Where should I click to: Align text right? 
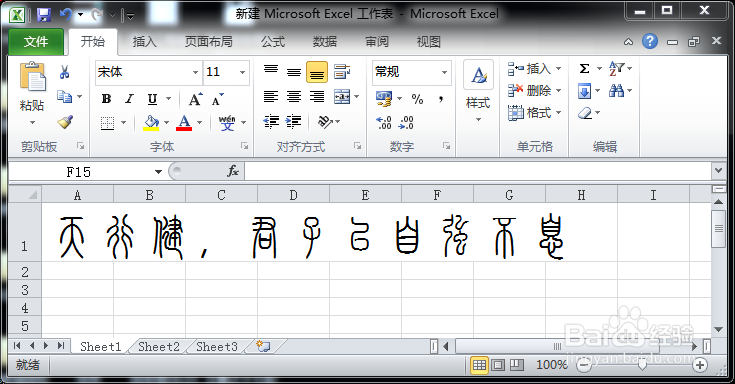click(x=317, y=97)
